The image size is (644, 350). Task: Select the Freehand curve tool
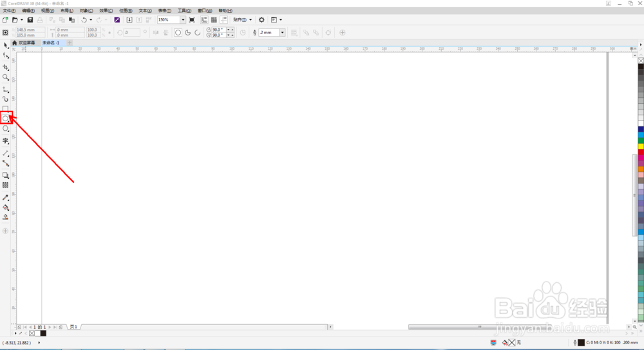click(6, 89)
